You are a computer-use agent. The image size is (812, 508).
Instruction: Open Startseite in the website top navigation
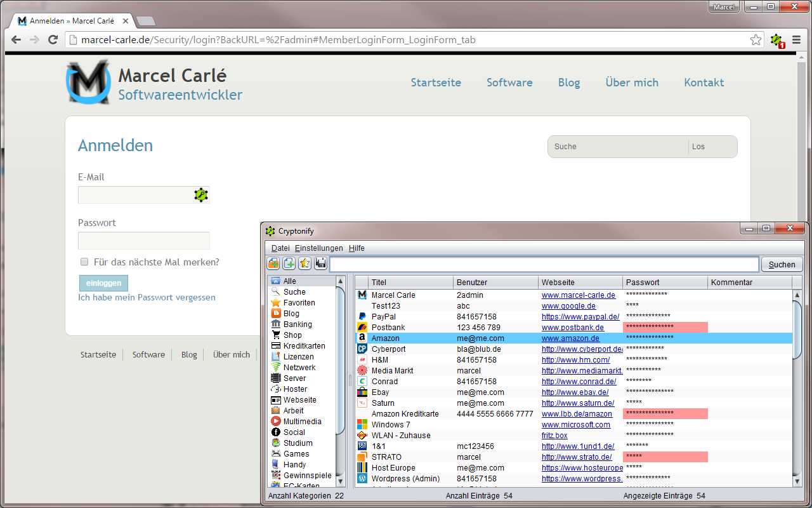(x=436, y=83)
